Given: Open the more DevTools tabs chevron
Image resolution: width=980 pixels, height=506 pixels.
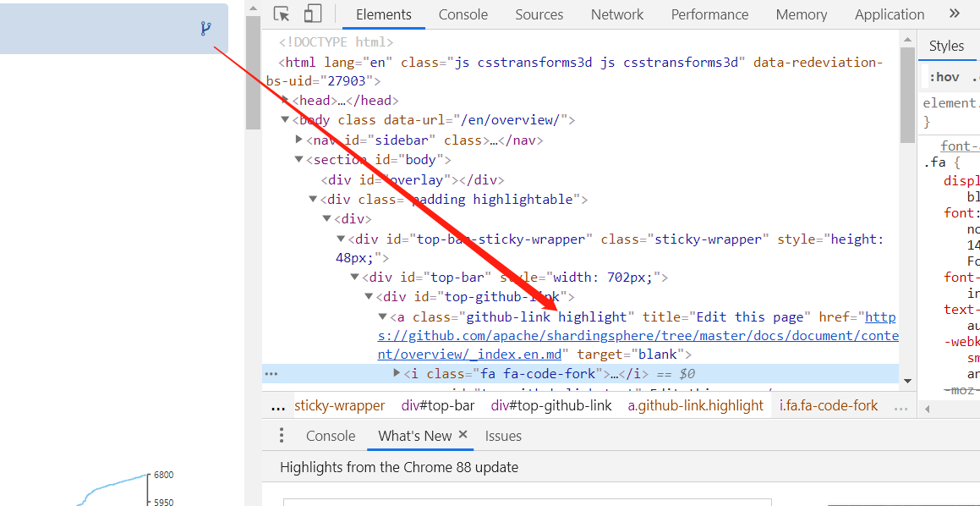Looking at the screenshot, I should (954, 14).
